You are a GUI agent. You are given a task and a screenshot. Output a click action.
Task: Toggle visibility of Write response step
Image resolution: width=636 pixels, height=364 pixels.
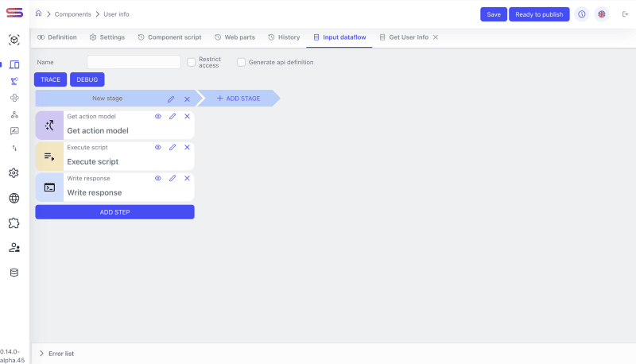click(x=157, y=178)
